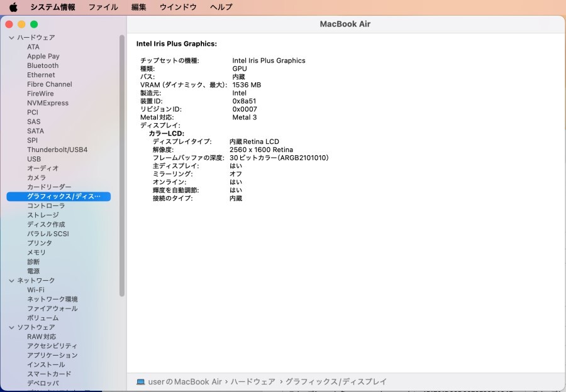The image size is (566, 392).
Task: Select Thunderbolt/USB4 in the sidebar
Action: coord(57,150)
